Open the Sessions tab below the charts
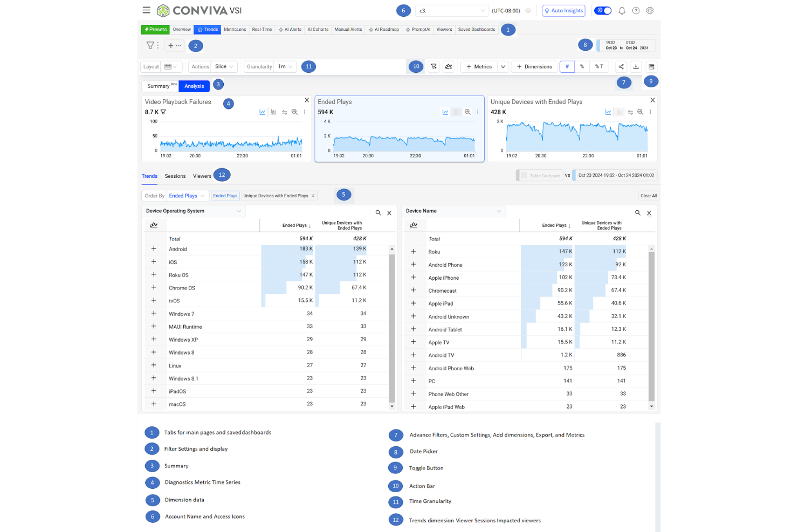This screenshot has width=798, height=532. click(x=175, y=176)
